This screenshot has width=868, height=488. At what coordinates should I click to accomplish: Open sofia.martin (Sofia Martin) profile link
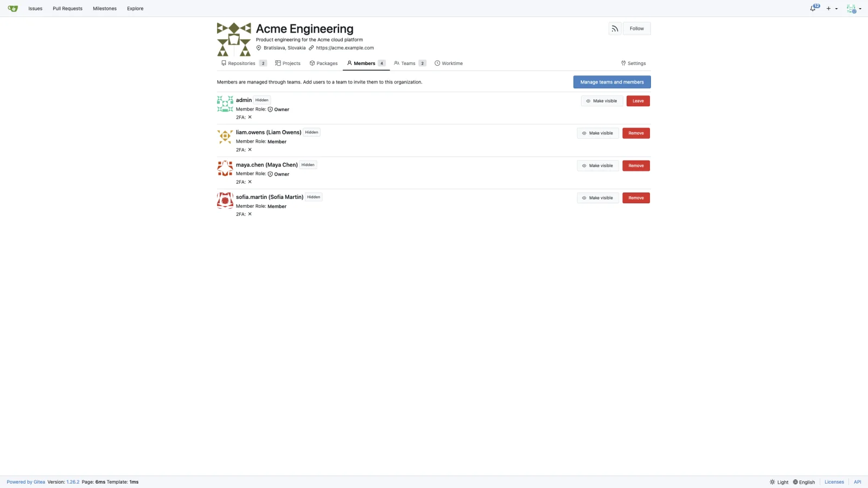[x=270, y=197]
